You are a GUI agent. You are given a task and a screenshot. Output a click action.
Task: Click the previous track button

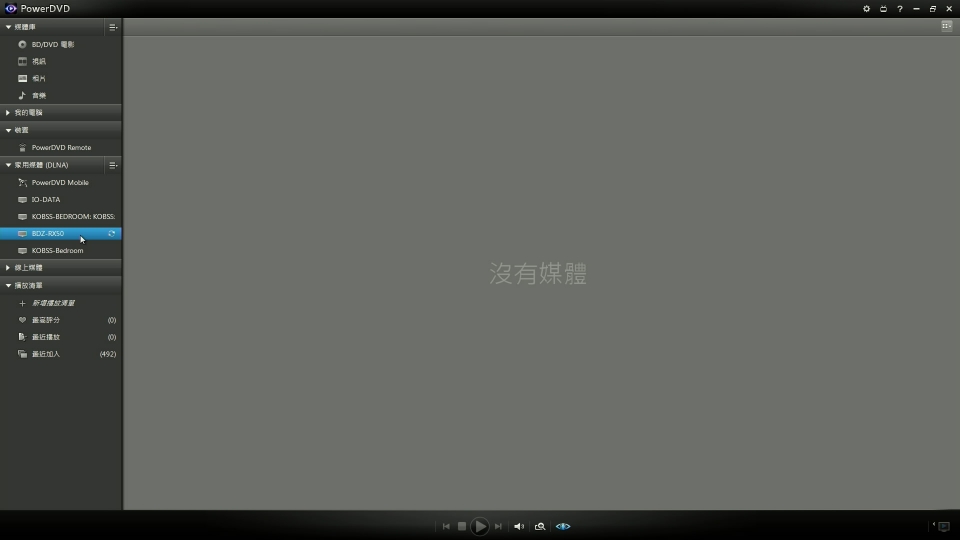click(446, 527)
